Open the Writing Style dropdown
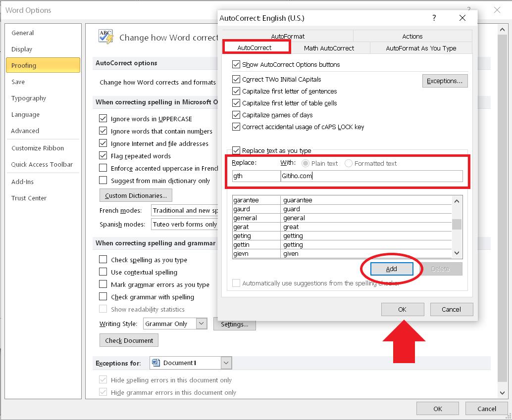Image resolution: width=512 pixels, height=420 pixels. point(202,324)
